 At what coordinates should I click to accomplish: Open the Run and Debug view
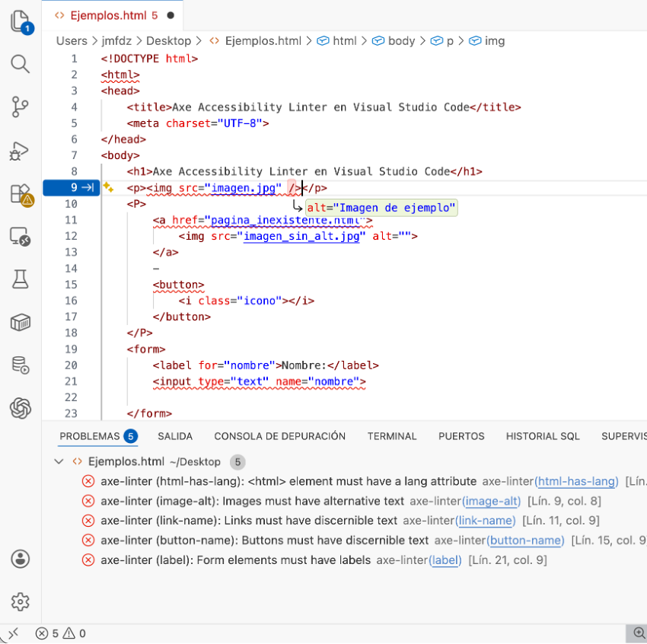(x=19, y=151)
